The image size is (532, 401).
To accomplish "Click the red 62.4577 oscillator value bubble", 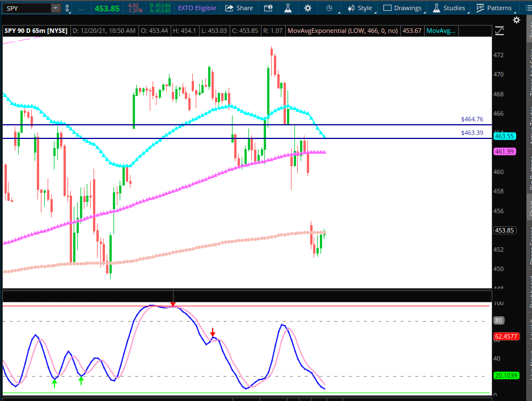I will [506, 336].
